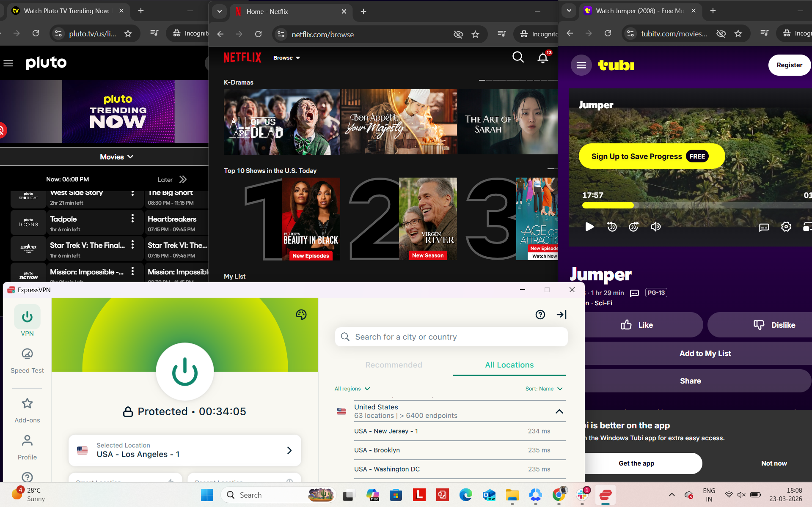Screen dimensions: 812x507
Task: Click Sign Up to Save Progress
Action: pyautogui.click(x=652, y=156)
